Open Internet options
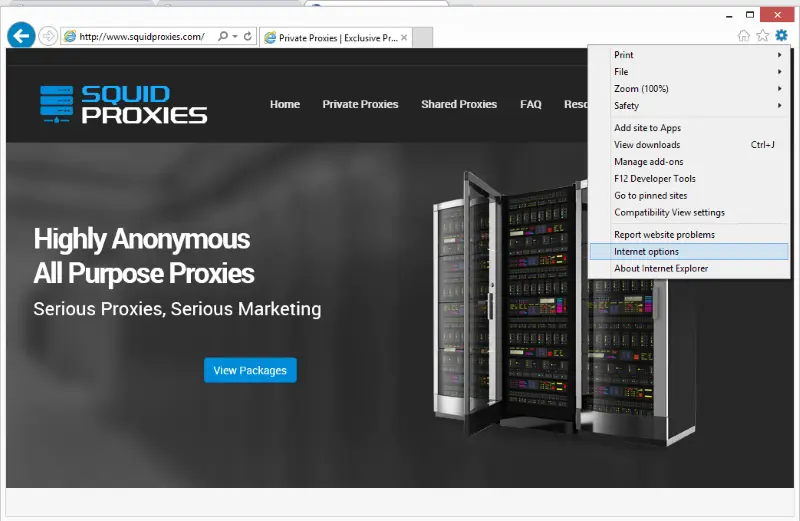The width and height of the screenshot is (800, 521). click(x=689, y=251)
